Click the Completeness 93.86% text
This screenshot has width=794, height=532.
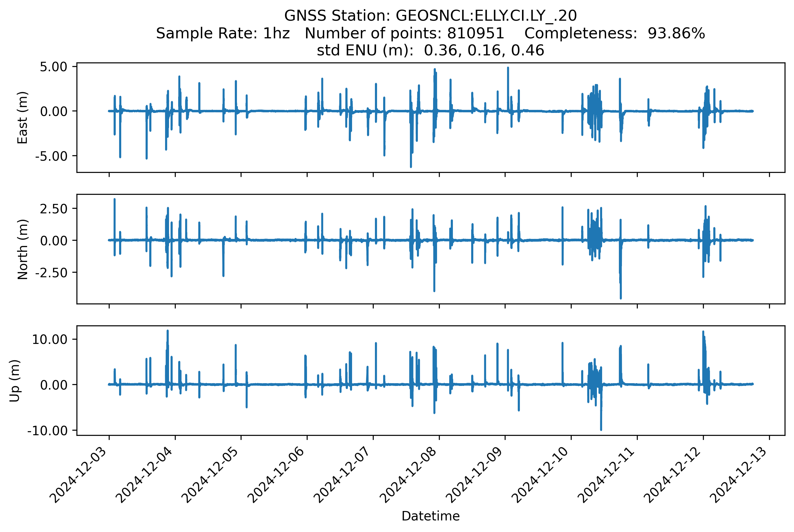point(614,33)
